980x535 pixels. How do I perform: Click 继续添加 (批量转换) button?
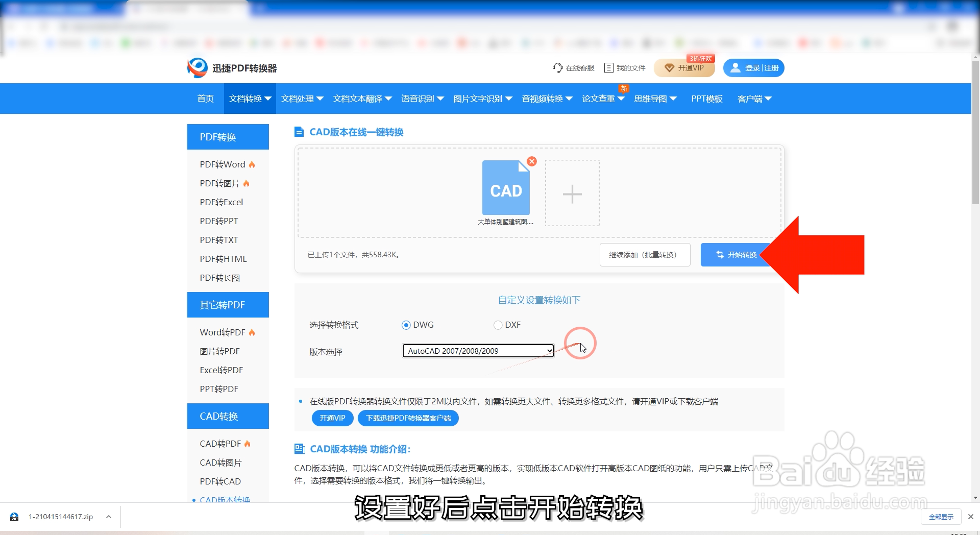tap(645, 255)
